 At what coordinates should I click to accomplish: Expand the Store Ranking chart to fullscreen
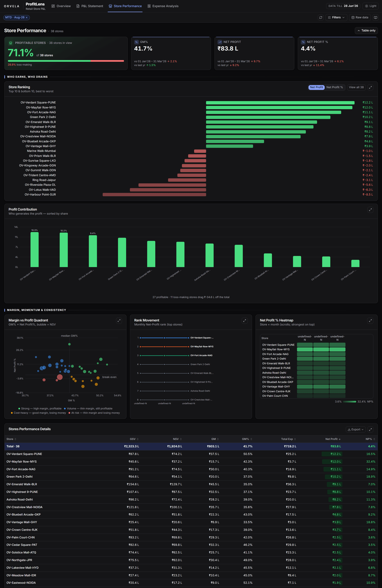tap(370, 87)
